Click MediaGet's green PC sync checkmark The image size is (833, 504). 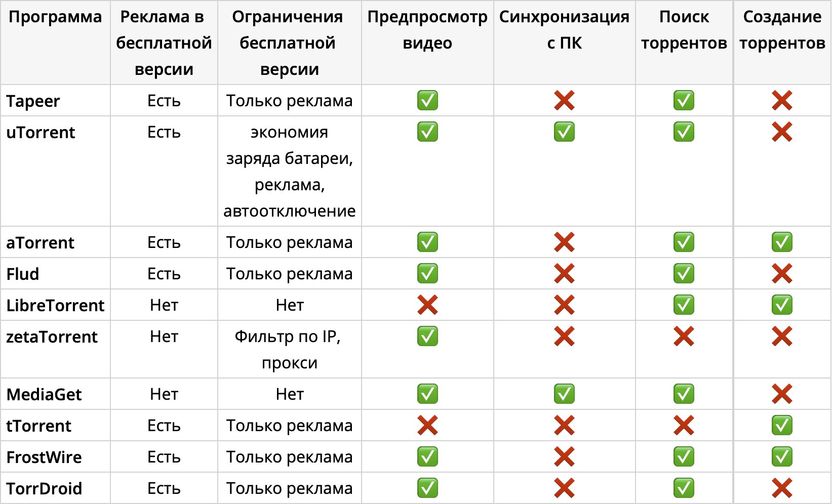(564, 394)
